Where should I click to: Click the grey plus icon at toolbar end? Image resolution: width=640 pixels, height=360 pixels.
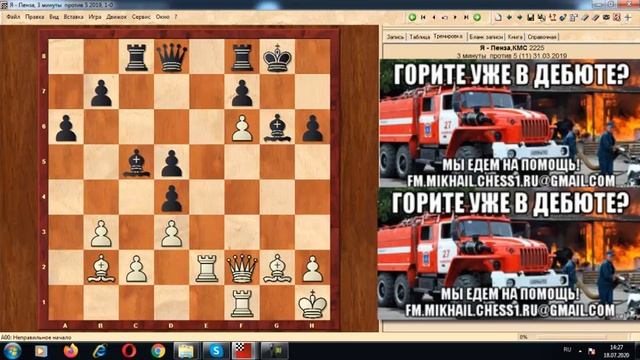point(628,18)
